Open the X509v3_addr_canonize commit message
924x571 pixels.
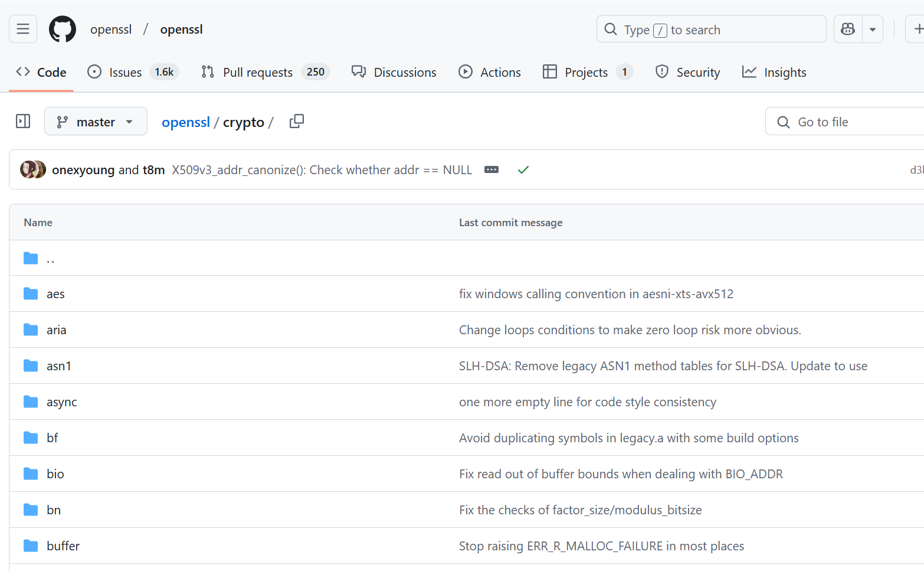[x=322, y=170]
